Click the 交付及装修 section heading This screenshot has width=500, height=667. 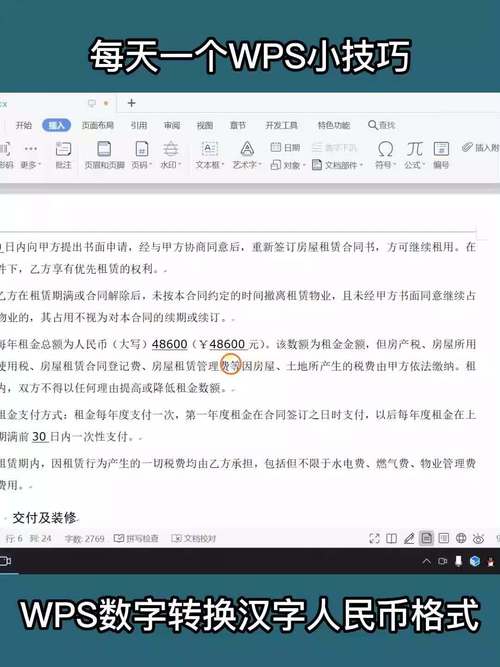44,518
